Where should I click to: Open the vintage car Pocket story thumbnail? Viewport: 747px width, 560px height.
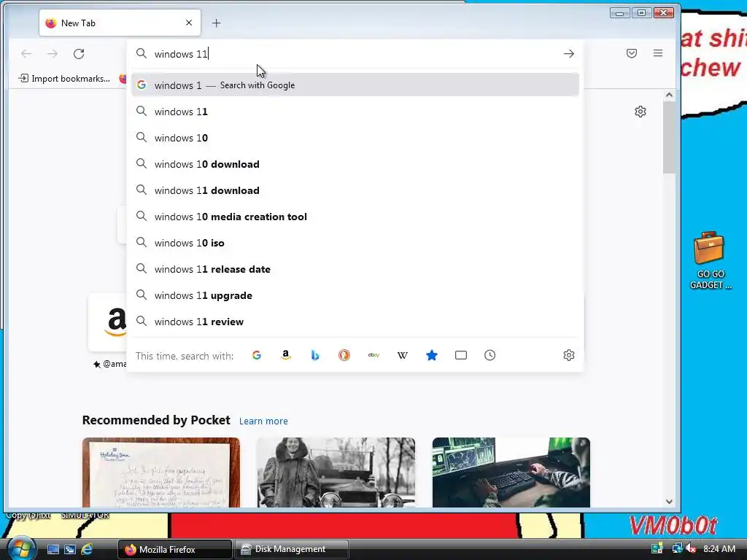tap(336, 472)
